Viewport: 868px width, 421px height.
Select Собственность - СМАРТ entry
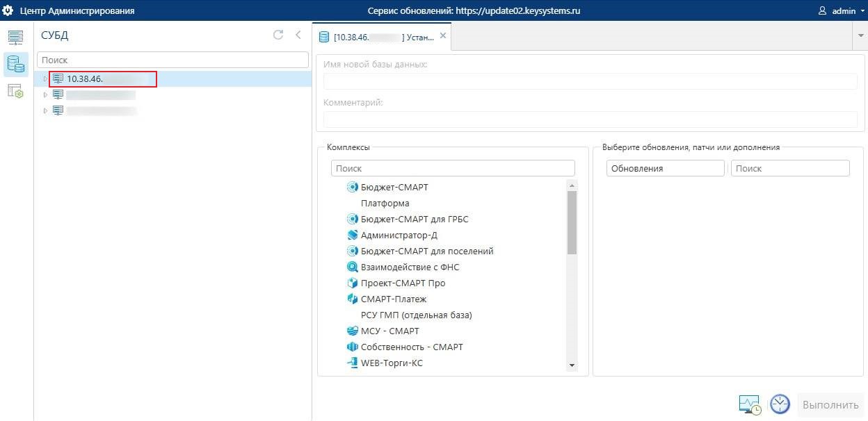[x=412, y=347]
